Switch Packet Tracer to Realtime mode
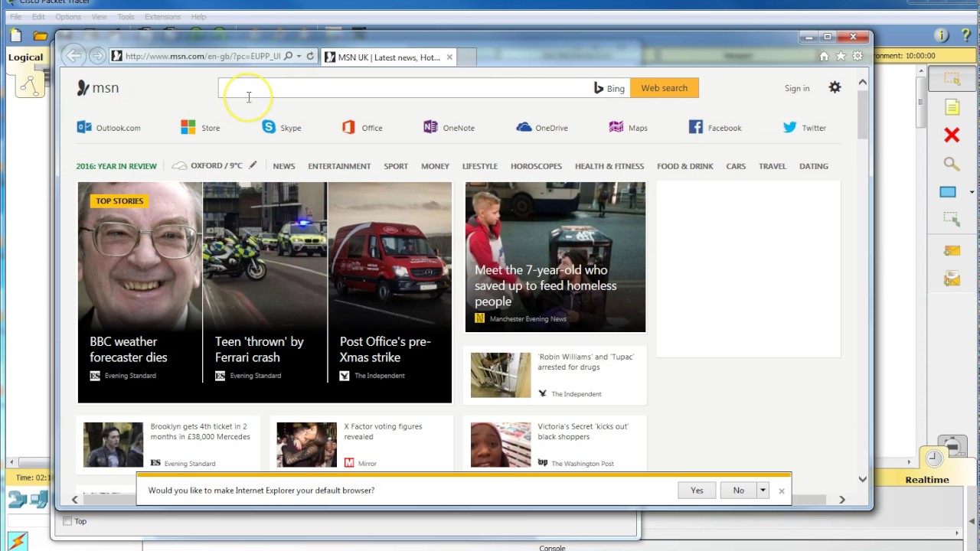The height and width of the screenshot is (551, 980). 927,480
